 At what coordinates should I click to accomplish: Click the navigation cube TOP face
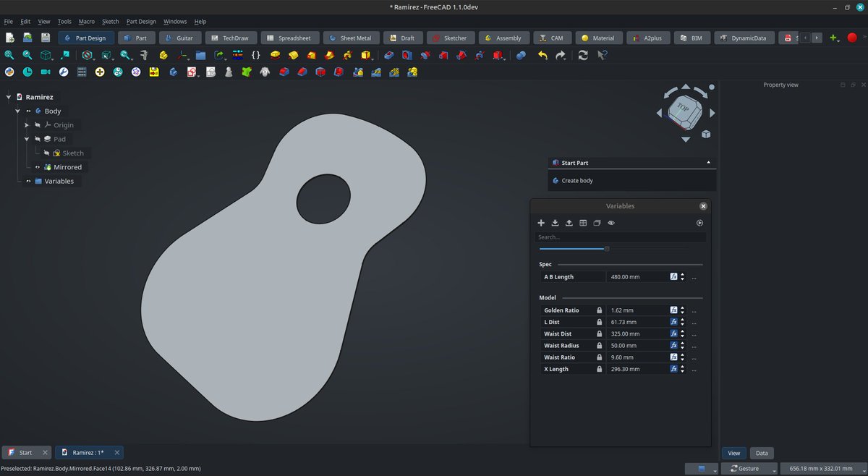pos(683,107)
